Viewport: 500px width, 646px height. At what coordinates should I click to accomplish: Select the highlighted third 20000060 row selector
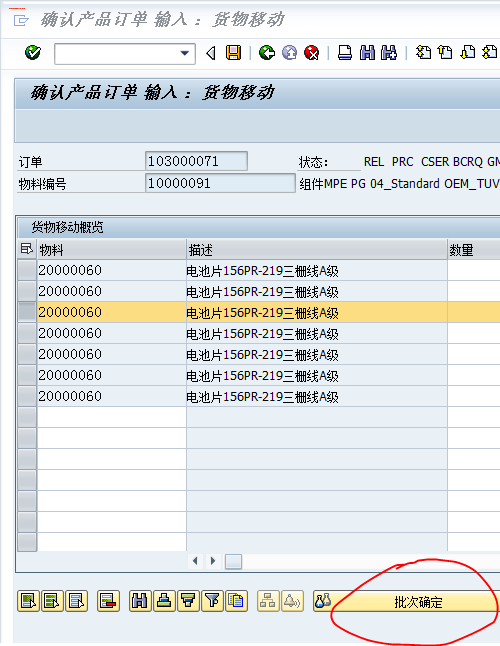tap(27, 312)
